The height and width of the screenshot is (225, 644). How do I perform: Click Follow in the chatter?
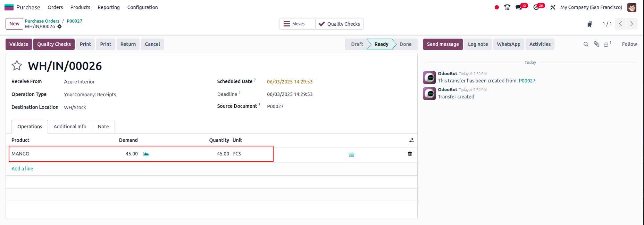tap(629, 44)
